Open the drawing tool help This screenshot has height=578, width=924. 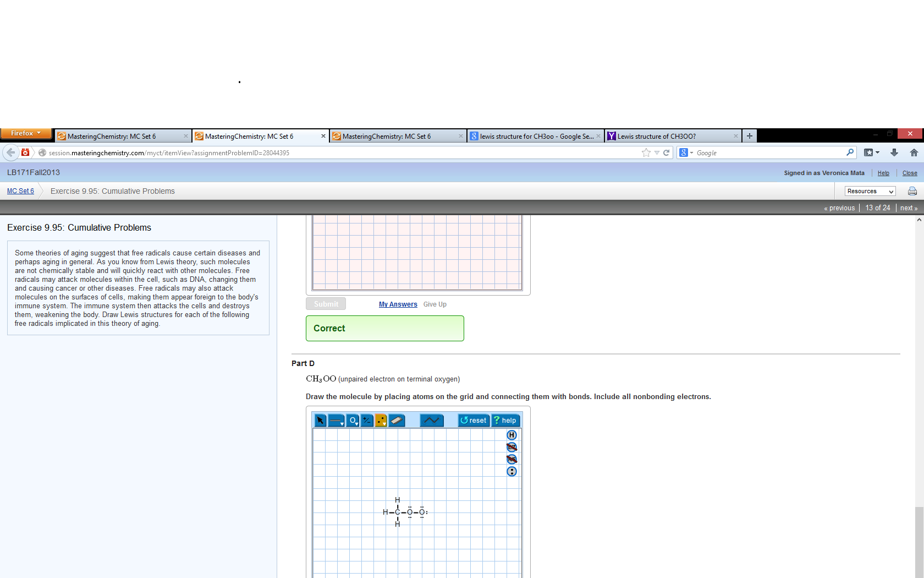[x=505, y=421]
